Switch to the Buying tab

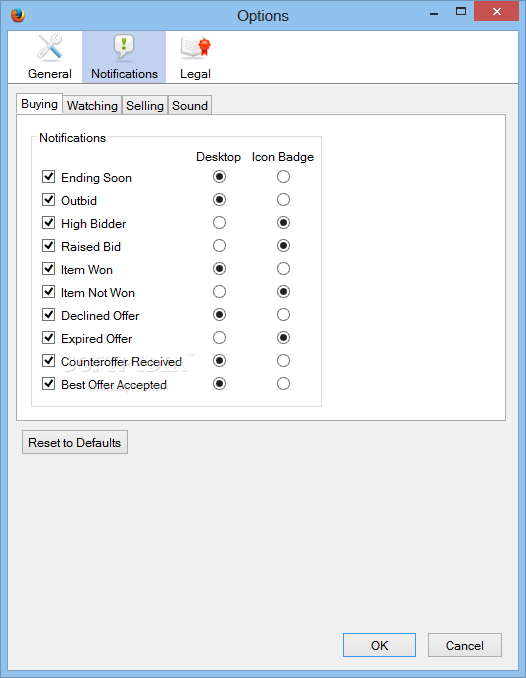39,104
